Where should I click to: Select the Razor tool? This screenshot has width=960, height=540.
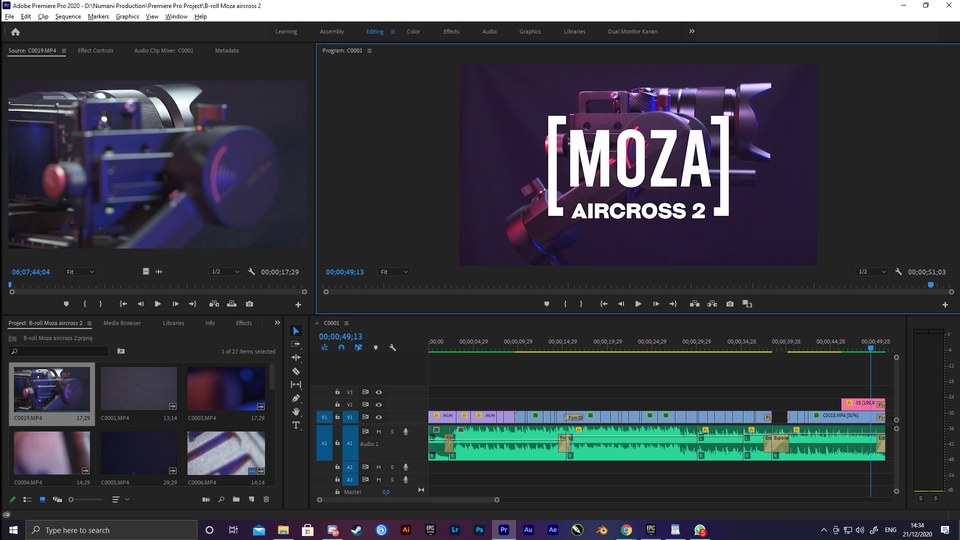[x=296, y=371]
